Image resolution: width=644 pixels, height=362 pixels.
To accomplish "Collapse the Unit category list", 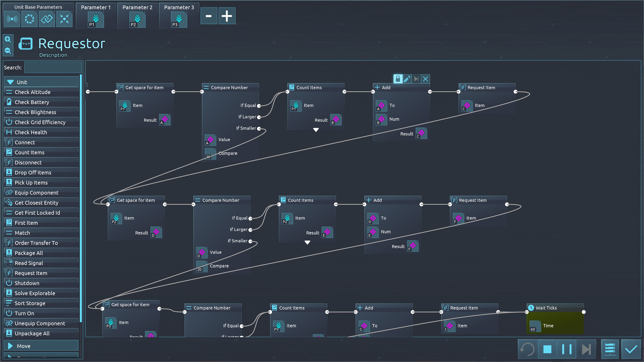I will (x=11, y=82).
